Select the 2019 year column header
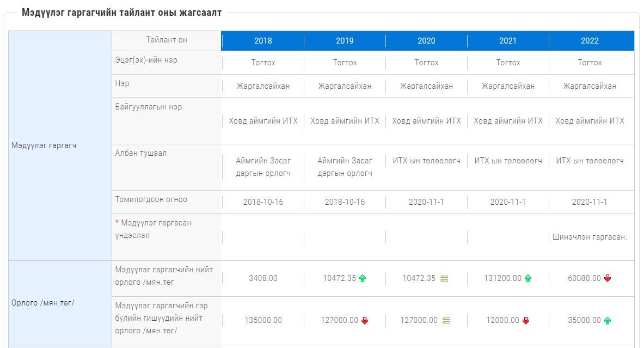 [345, 41]
